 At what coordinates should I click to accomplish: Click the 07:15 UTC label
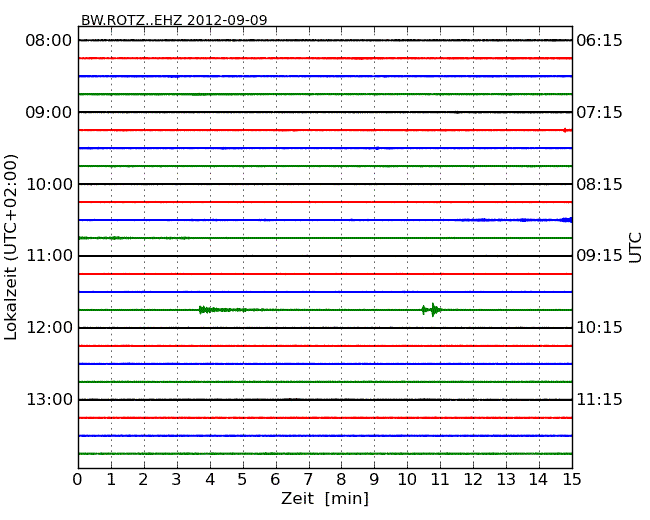pyautogui.click(x=599, y=112)
